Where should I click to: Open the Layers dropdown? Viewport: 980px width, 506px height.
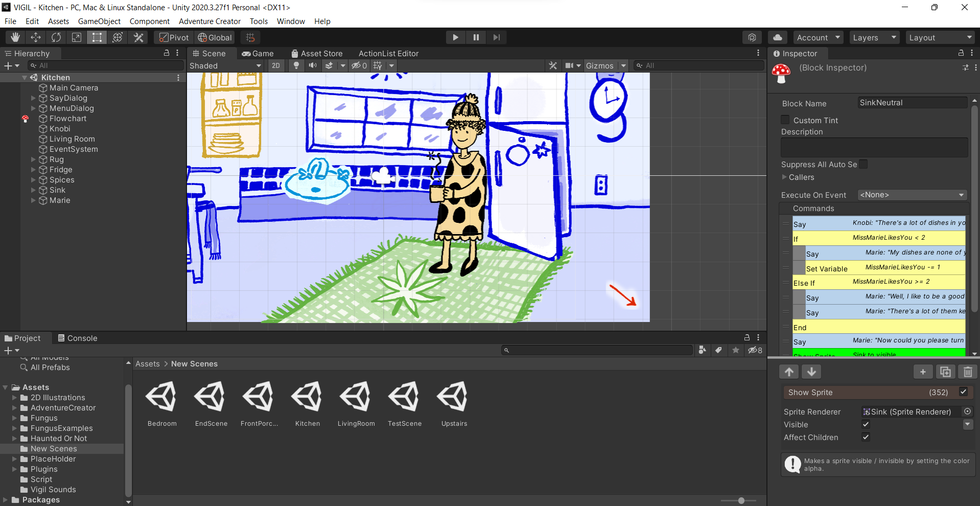pyautogui.click(x=874, y=37)
